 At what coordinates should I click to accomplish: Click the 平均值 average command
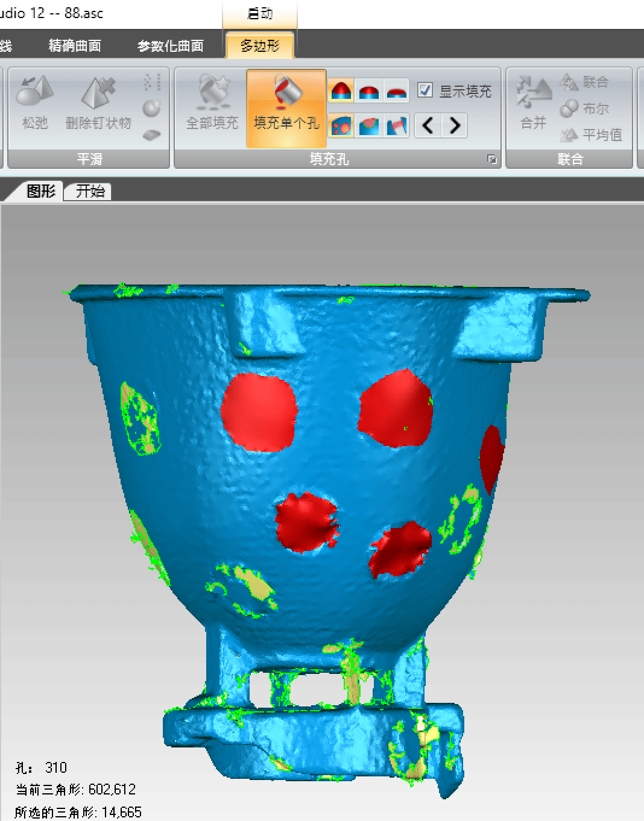591,134
